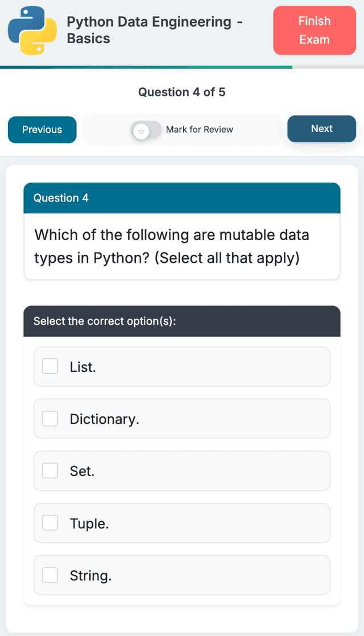Screen dimensions: 364x636
Task: Click the Python logo icon
Action: pos(32,31)
